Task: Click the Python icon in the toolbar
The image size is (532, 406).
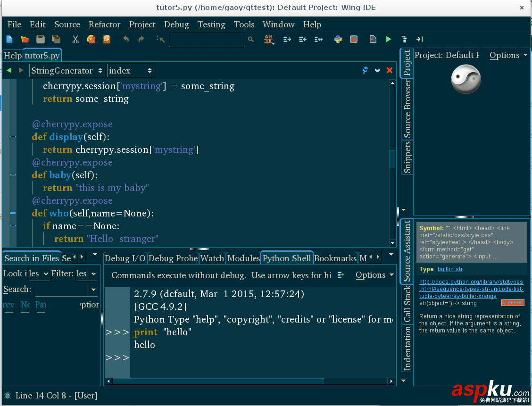Action: [338, 40]
